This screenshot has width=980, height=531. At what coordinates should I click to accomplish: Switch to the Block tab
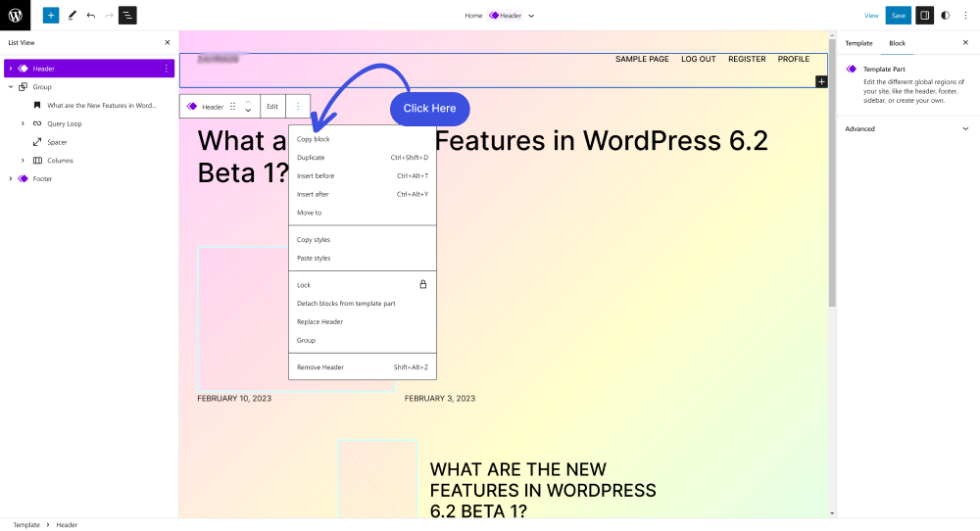[x=897, y=43]
